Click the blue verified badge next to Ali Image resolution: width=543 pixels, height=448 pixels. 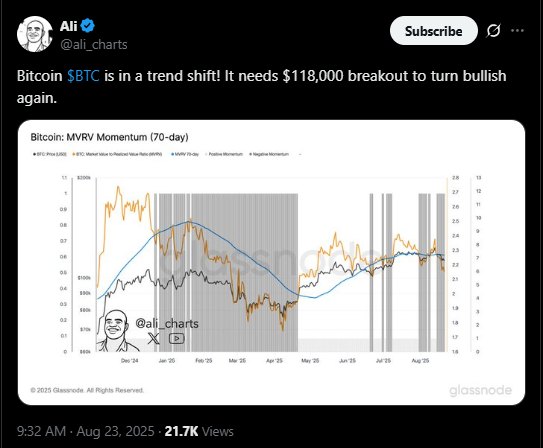point(87,26)
